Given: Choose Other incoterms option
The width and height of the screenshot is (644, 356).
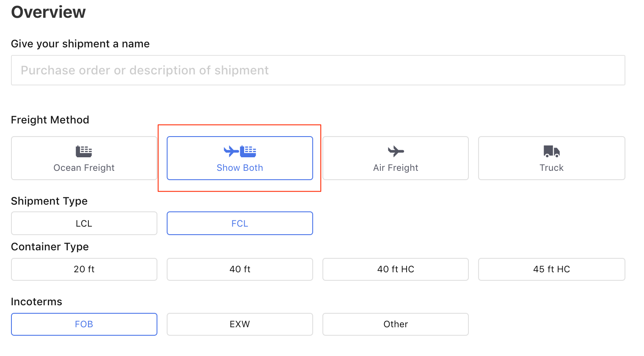Looking at the screenshot, I should pos(396,324).
